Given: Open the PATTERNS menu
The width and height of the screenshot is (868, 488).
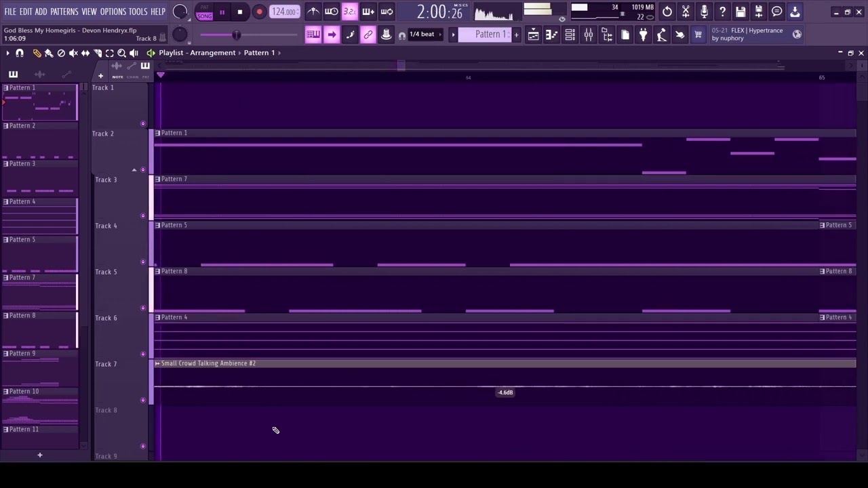Looking at the screenshot, I should [64, 12].
